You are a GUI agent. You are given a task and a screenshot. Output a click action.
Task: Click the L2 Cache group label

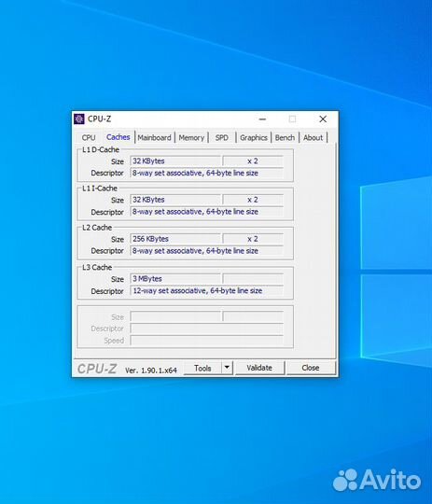(97, 228)
